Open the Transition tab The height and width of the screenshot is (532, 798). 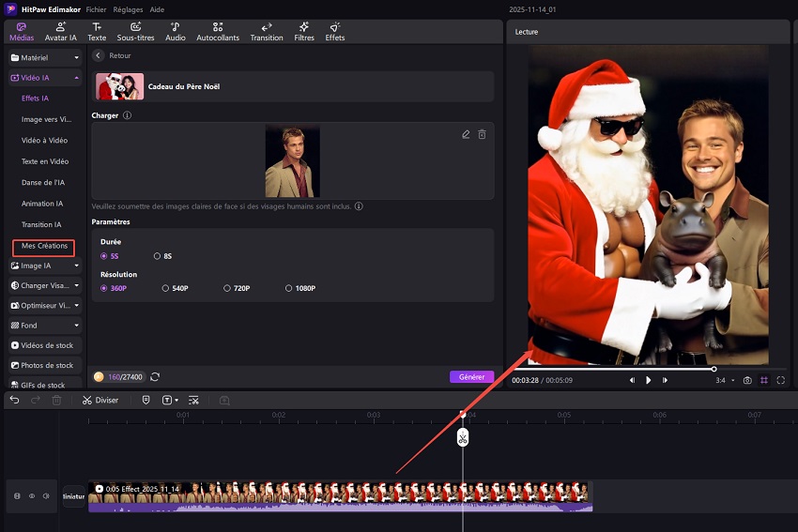(267, 32)
